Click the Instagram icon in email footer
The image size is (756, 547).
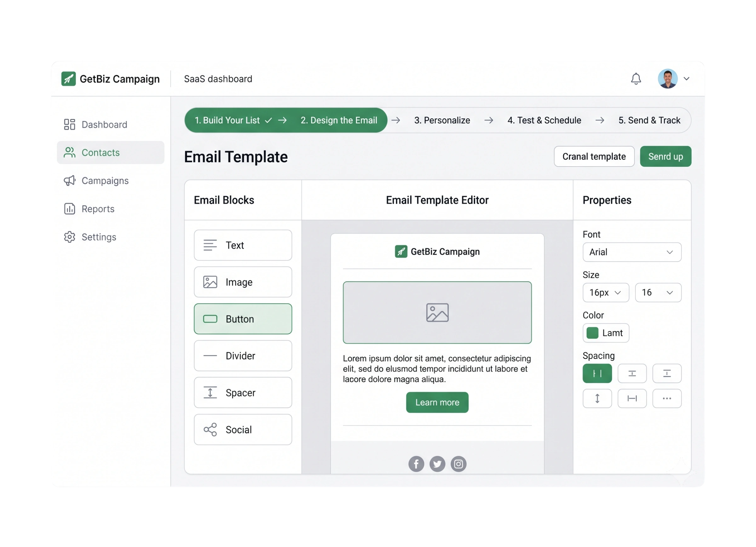(x=458, y=464)
